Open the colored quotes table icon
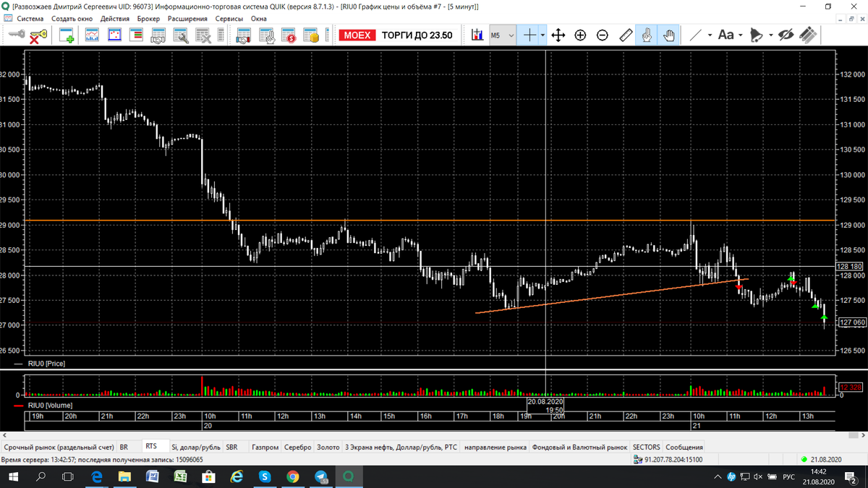This screenshot has height=488, width=868. point(136,35)
